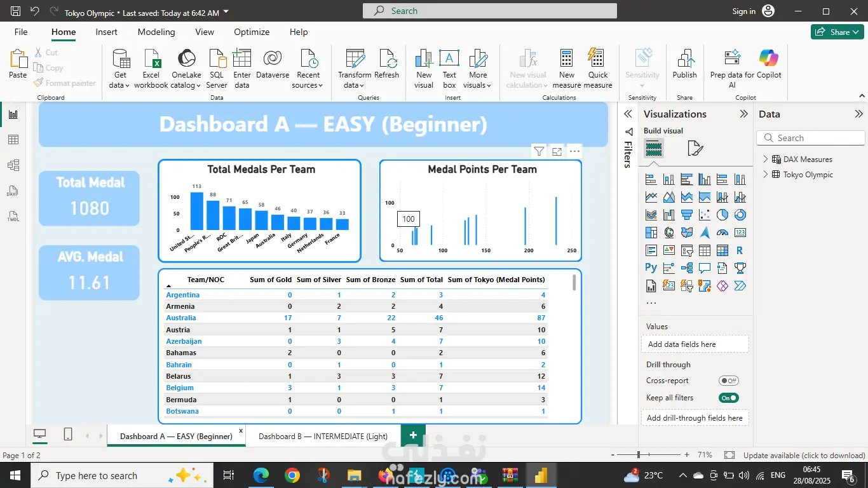Toggle the Cross-report switch
Viewport: 868px width, 488px height.
[x=728, y=381]
